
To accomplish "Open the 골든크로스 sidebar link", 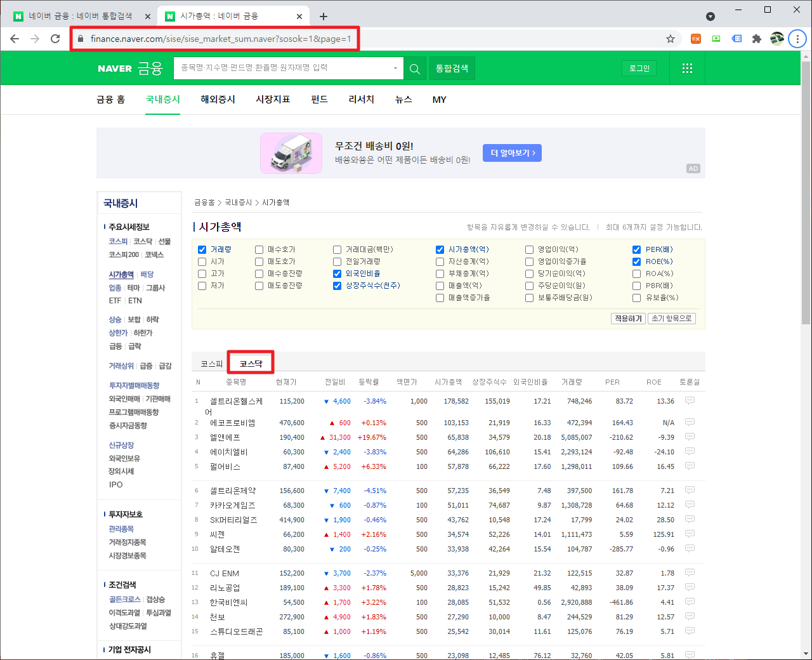I will (124, 600).
